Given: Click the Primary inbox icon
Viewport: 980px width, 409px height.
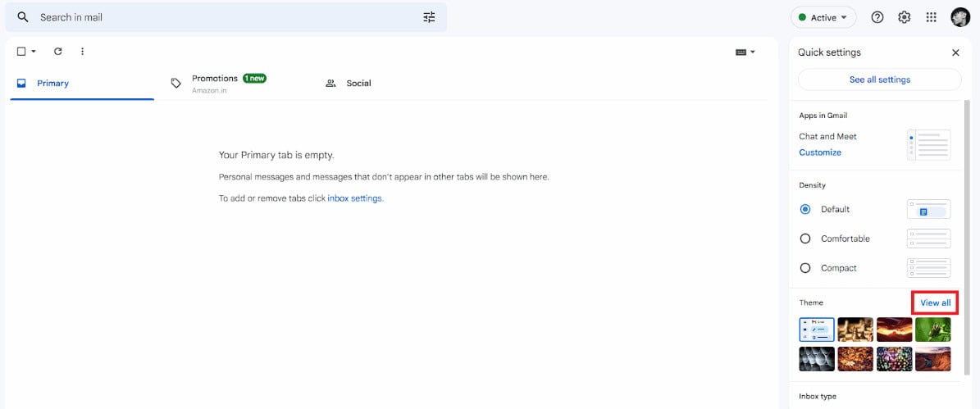Looking at the screenshot, I should click(x=21, y=83).
